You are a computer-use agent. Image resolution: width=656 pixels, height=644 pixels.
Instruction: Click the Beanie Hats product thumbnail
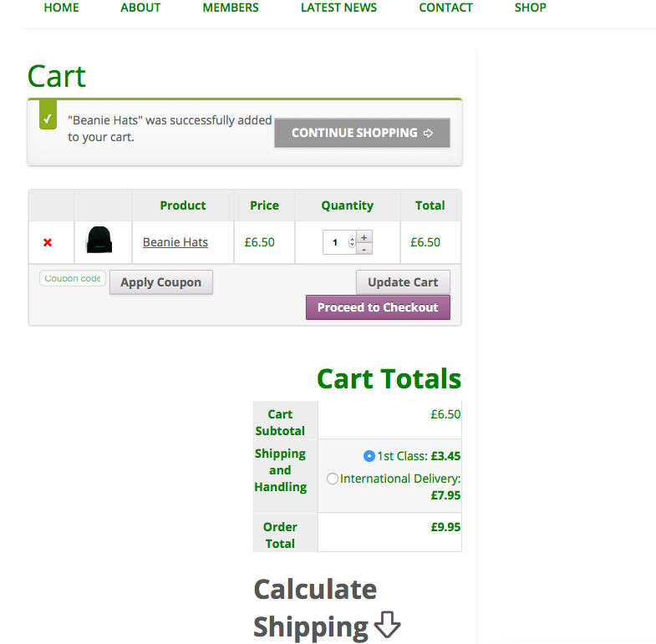pos(99,241)
